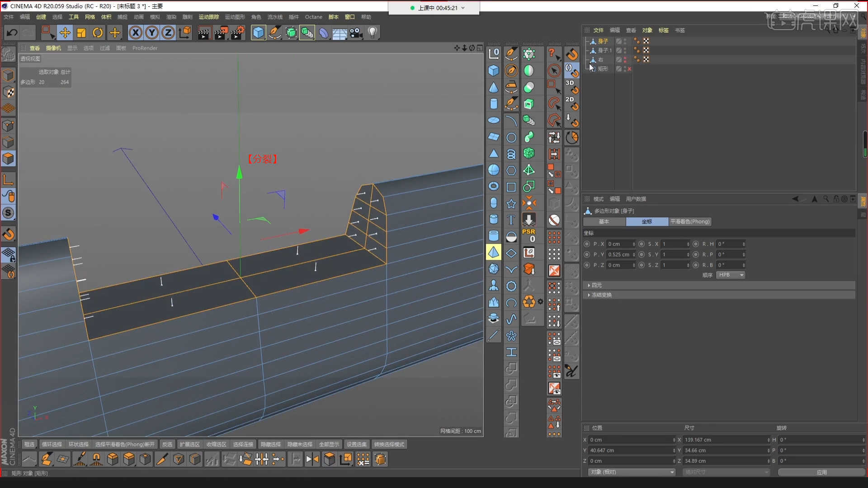Screen dimensions: 868x488
Task: Click the Camera object icon
Action: (356, 33)
